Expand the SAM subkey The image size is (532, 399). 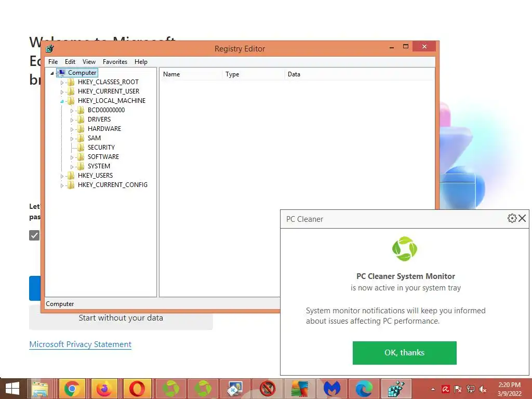pyautogui.click(x=72, y=138)
